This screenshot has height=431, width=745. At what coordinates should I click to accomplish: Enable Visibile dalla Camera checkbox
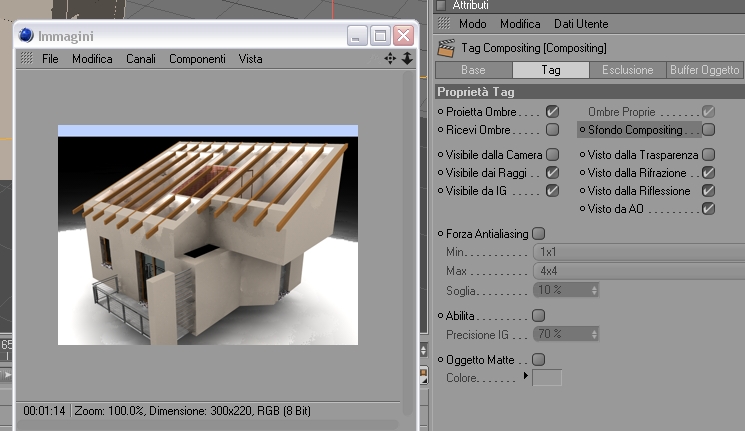point(552,154)
